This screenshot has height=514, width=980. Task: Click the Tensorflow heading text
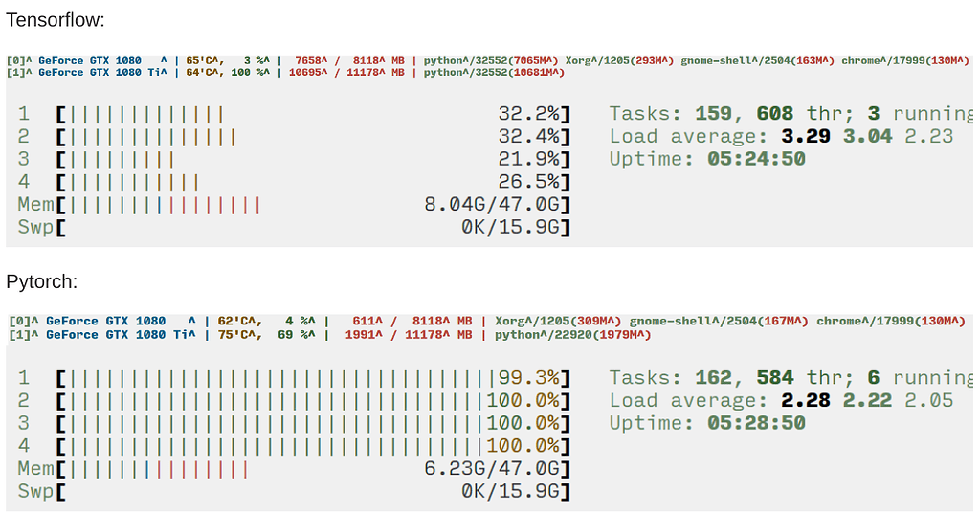click(56, 19)
